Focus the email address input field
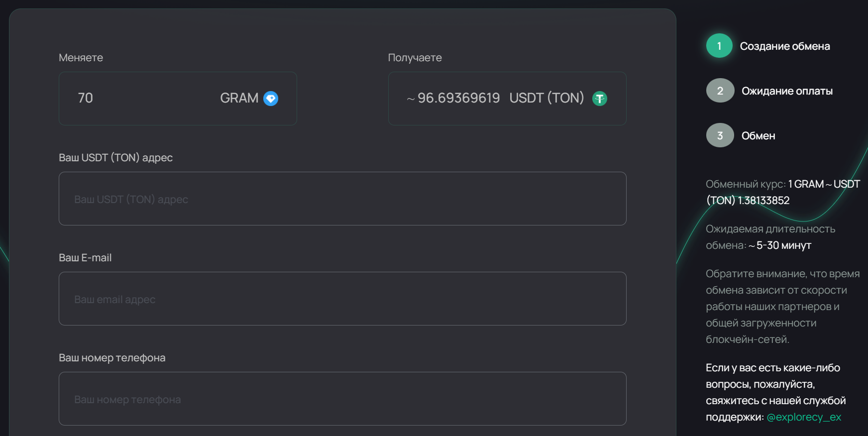868x436 pixels. [342, 299]
